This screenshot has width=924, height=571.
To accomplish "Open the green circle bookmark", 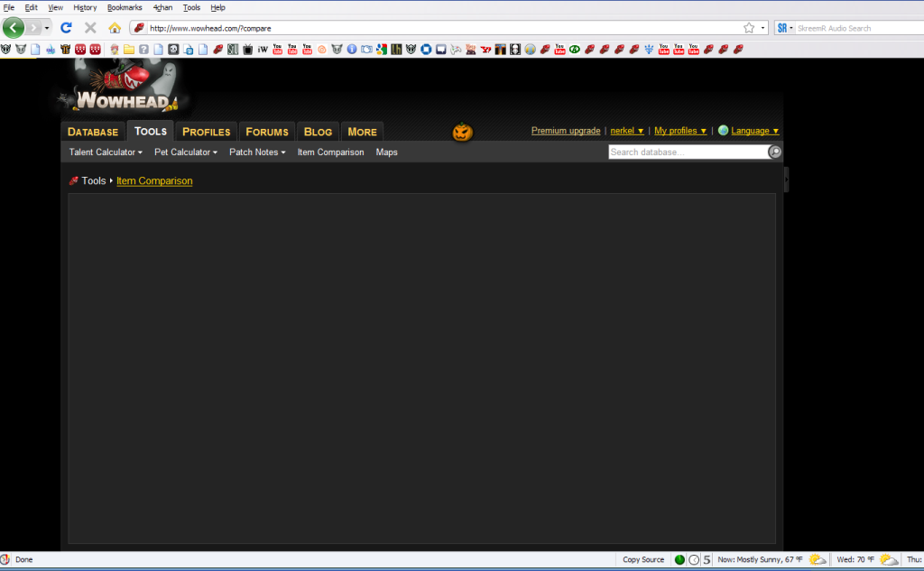I will (574, 50).
